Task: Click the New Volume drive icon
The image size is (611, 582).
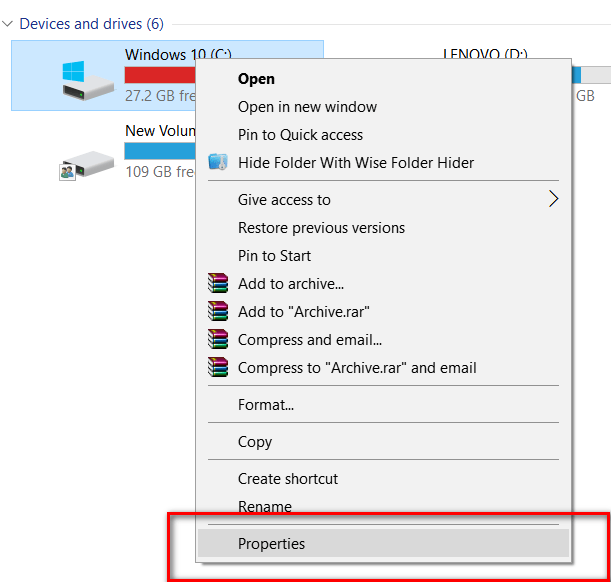Action: (87, 165)
